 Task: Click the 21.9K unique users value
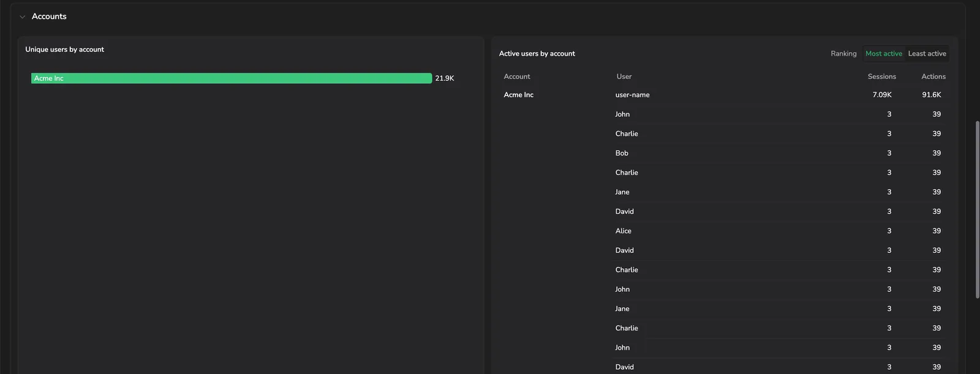[445, 78]
